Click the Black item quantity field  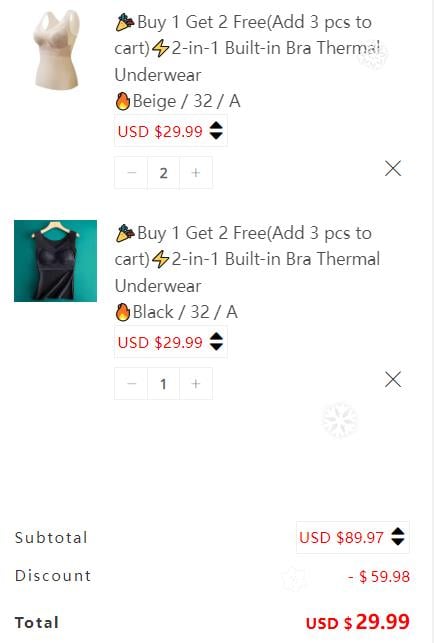pyautogui.click(x=163, y=384)
